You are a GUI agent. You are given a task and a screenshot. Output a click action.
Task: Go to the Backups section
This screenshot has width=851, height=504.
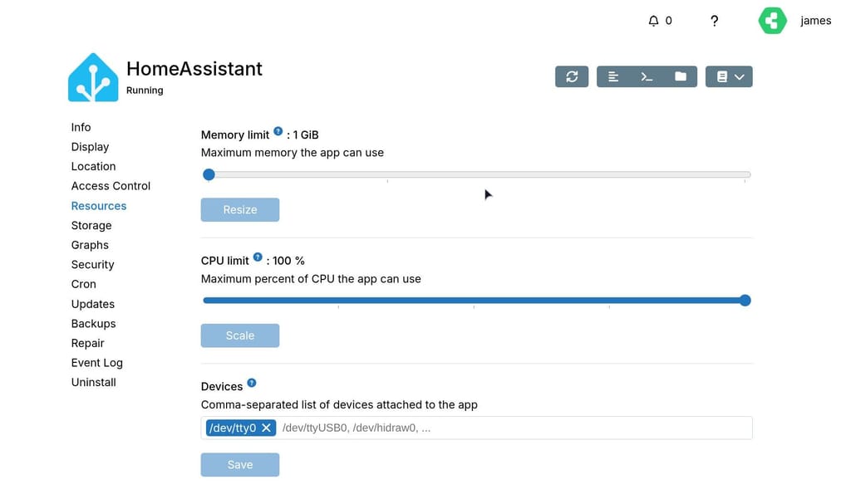[93, 324]
